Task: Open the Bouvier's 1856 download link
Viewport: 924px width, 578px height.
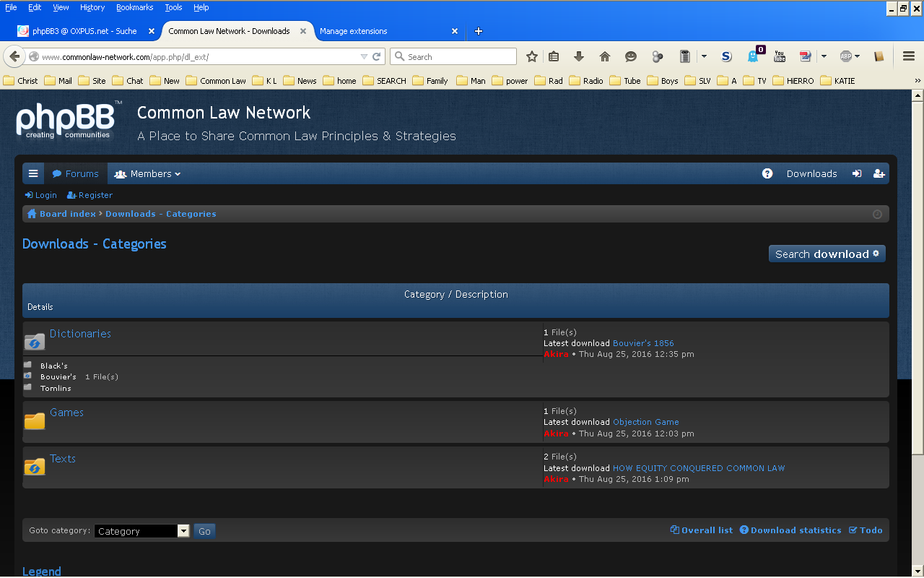Action: (x=643, y=343)
